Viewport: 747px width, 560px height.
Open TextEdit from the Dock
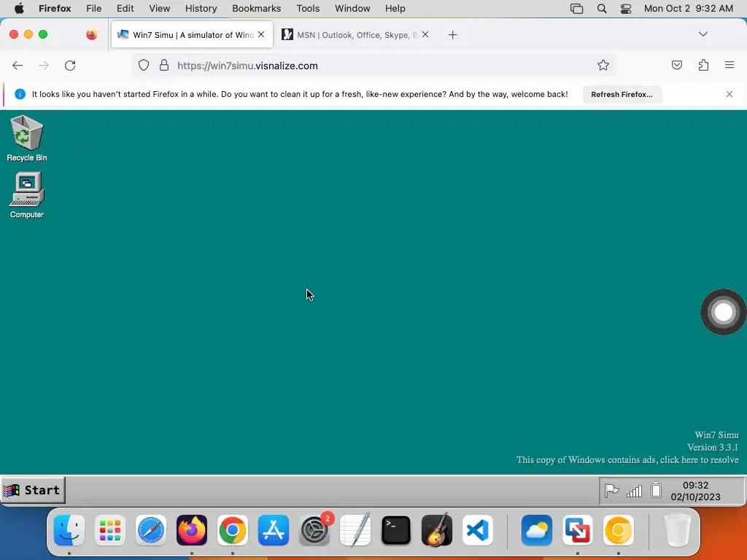[x=355, y=529]
